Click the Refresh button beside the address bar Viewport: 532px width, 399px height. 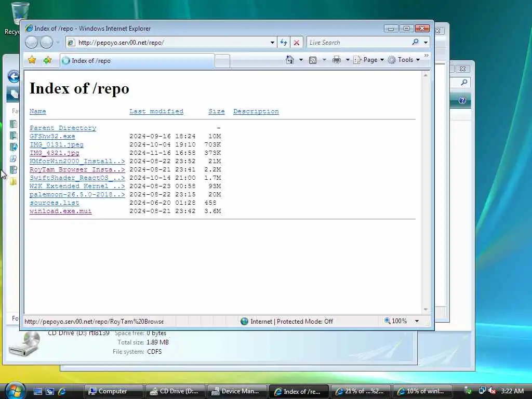(x=284, y=43)
